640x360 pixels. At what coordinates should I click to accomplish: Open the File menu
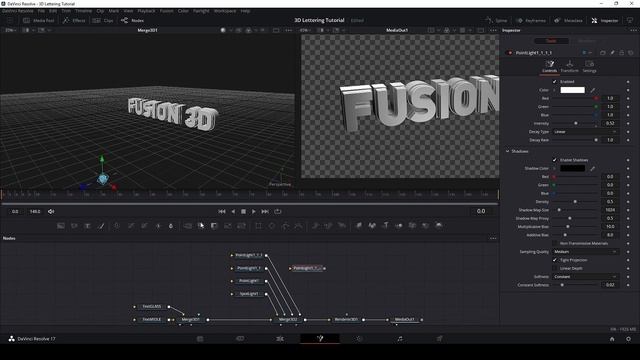point(41,11)
